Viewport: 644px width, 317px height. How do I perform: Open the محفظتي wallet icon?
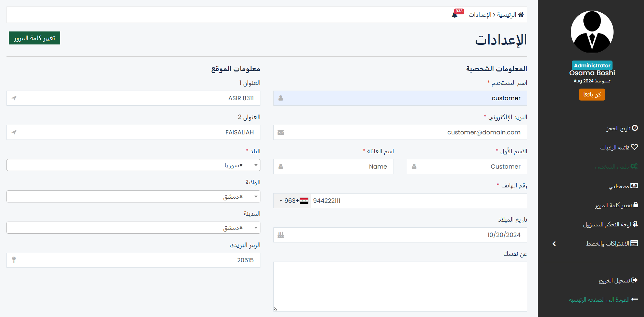[634, 186]
